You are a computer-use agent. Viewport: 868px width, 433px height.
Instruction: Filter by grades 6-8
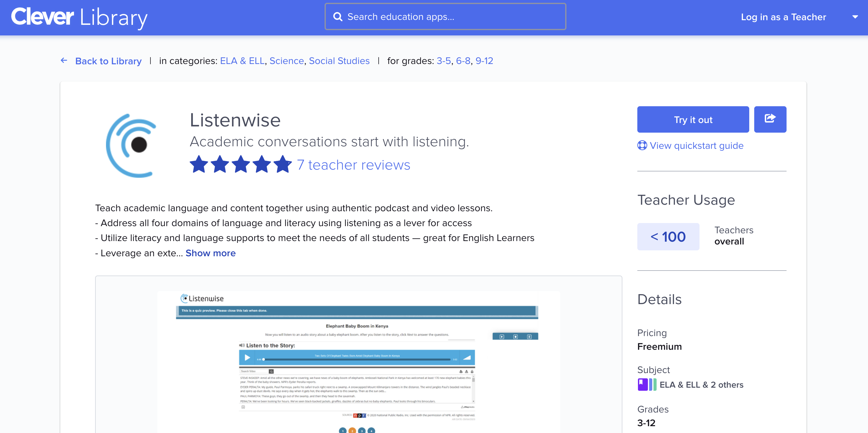click(x=463, y=61)
